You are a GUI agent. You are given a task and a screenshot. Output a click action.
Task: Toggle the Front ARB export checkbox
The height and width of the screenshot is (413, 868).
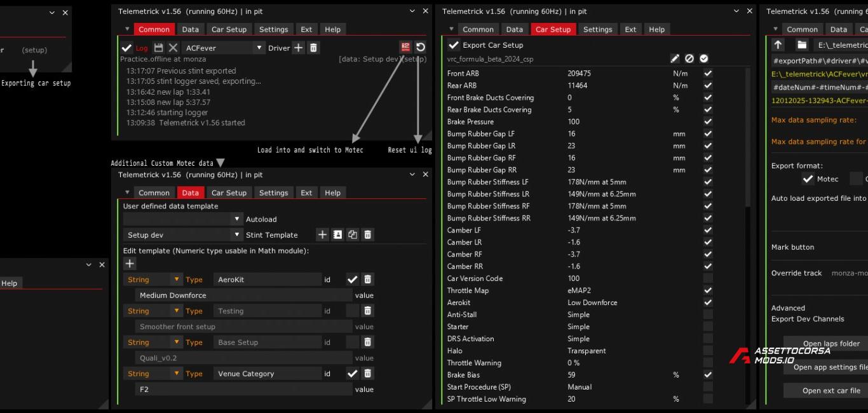point(708,73)
